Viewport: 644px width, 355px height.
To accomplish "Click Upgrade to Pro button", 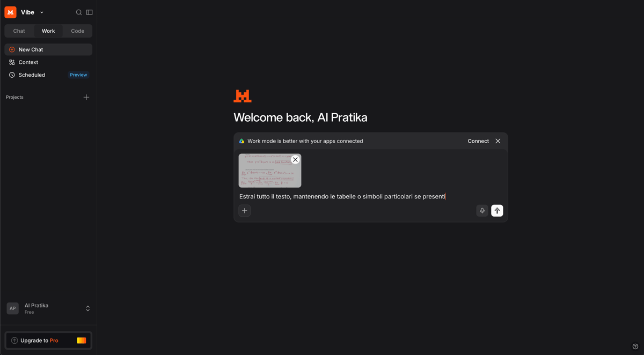I will (x=48, y=341).
